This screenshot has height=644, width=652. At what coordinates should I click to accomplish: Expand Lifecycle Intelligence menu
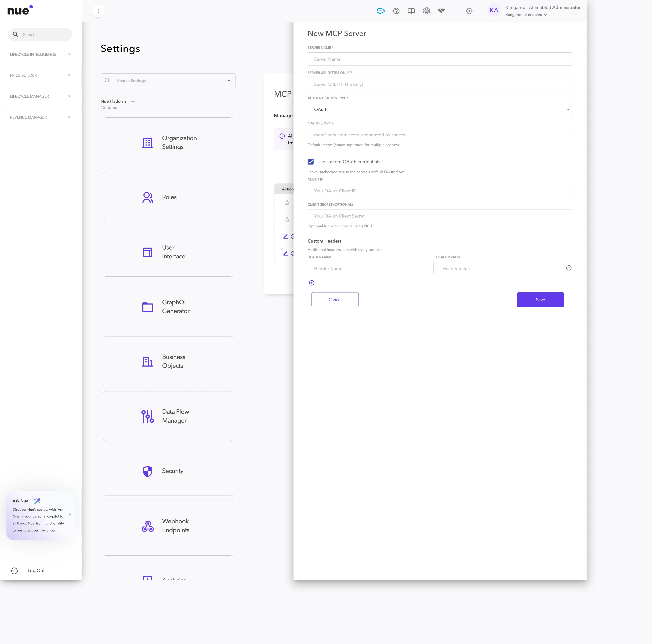41,54
